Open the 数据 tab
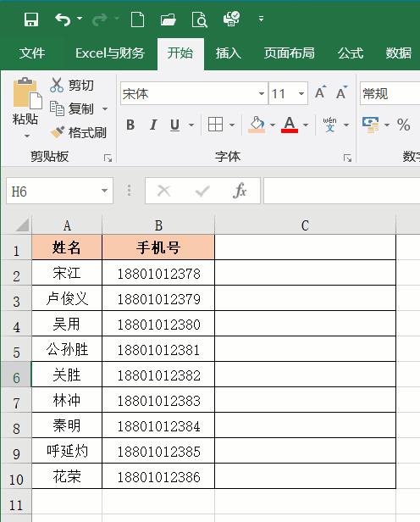This screenshot has height=522, width=420. point(399,53)
